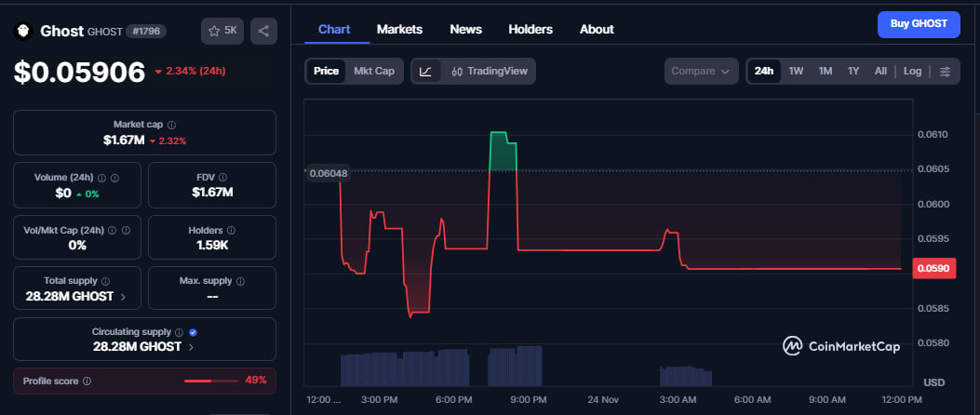Open the share icon button
This screenshot has height=415, width=980.
pyautogui.click(x=263, y=32)
